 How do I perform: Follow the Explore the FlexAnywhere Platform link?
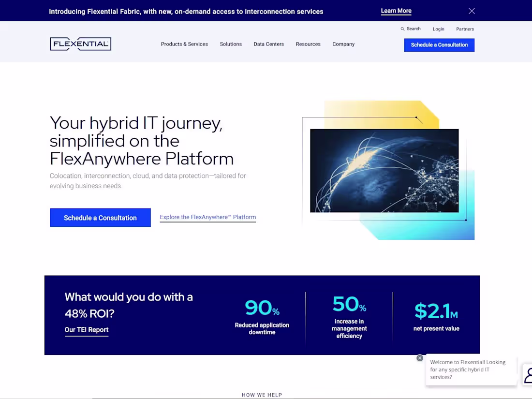click(x=207, y=217)
